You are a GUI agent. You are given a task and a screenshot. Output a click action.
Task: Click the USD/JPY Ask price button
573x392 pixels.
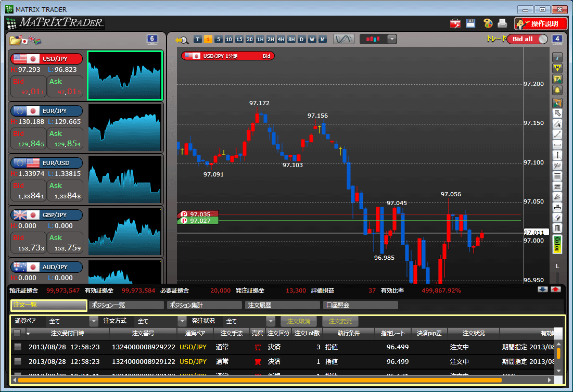coord(65,86)
